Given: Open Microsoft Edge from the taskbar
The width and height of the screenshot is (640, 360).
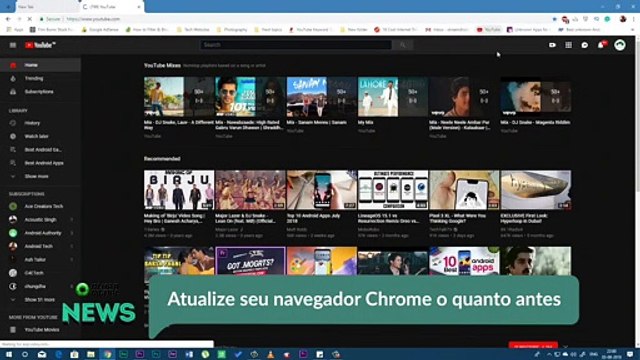Looking at the screenshot, I should pyautogui.click(x=58, y=354).
